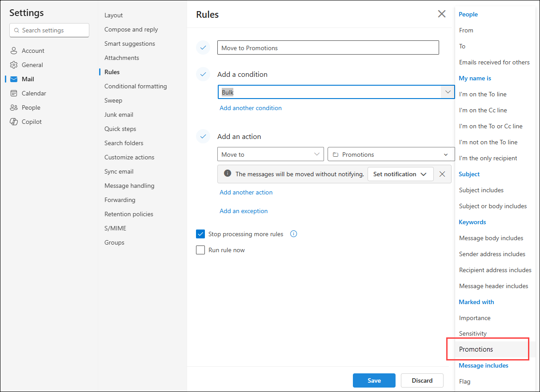Open the Move to action dropdown

[270, 154]
